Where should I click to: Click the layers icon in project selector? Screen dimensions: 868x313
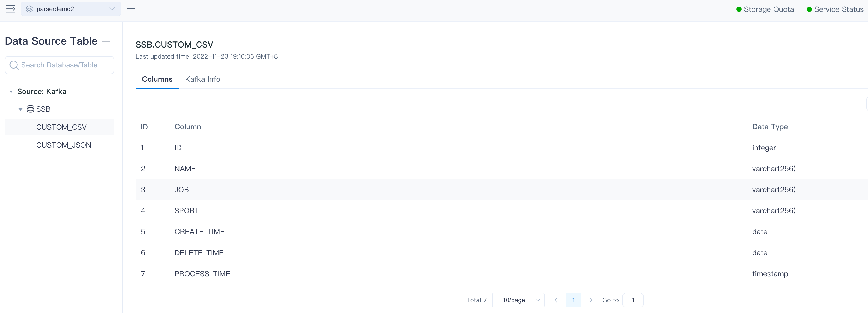pyautogui.click(x=29, y=9)
